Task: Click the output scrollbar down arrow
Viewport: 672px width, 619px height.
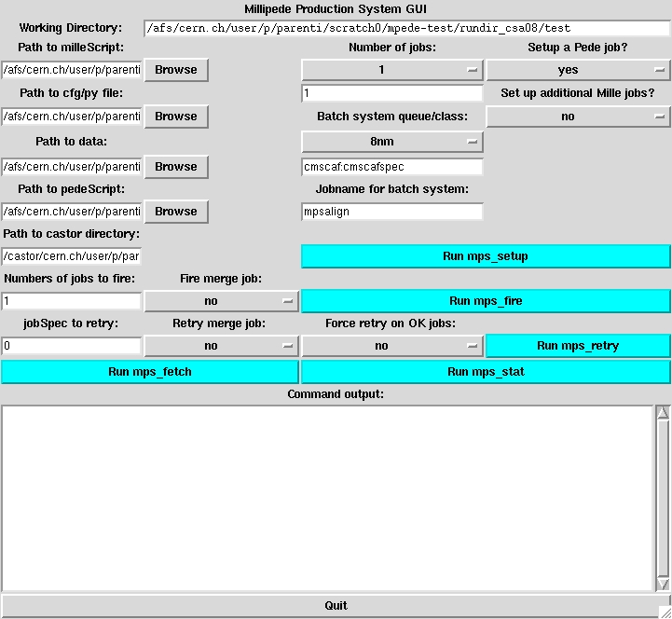Action: tap(663, 584)
